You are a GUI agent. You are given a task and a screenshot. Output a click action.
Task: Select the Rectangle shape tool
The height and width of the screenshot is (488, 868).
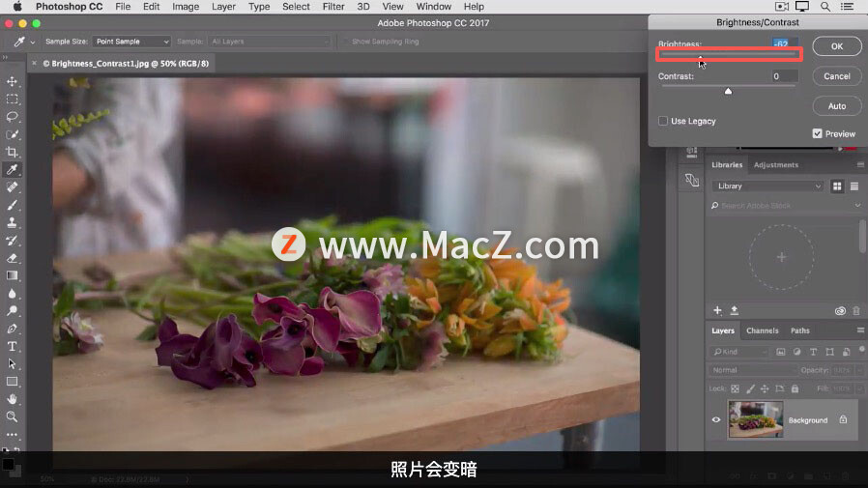[12, 381]
